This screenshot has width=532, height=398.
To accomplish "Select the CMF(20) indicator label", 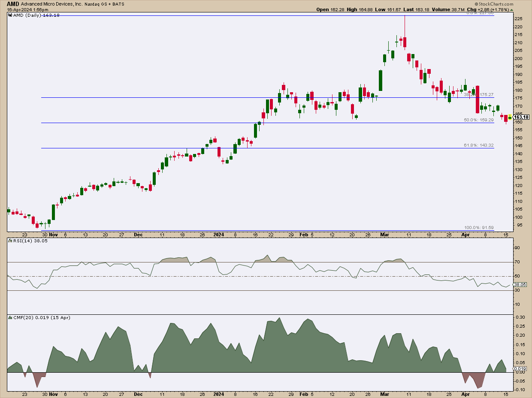I will pyautogui.click(x=20, y=317).
